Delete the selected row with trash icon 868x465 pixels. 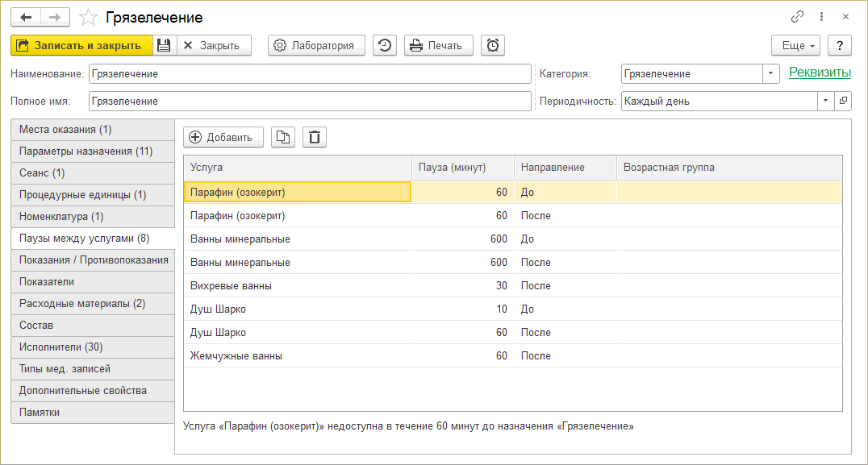[315, 137]
